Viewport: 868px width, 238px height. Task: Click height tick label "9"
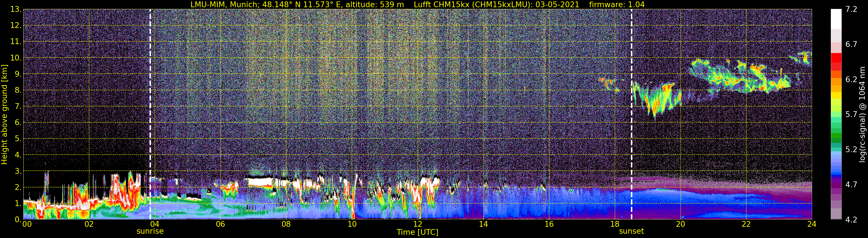(x=18, y=74)
